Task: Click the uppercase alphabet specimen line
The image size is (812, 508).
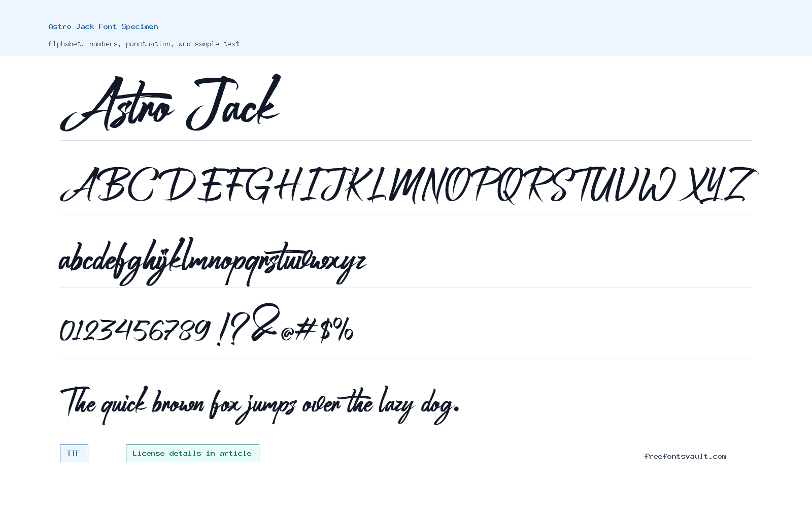Action: coord(409,184)
